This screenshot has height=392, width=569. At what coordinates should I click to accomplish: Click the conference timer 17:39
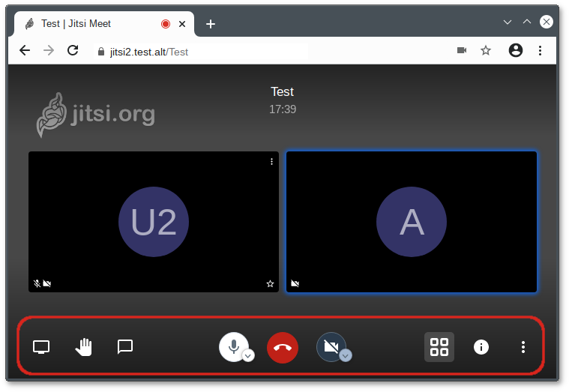pos(283,109)
